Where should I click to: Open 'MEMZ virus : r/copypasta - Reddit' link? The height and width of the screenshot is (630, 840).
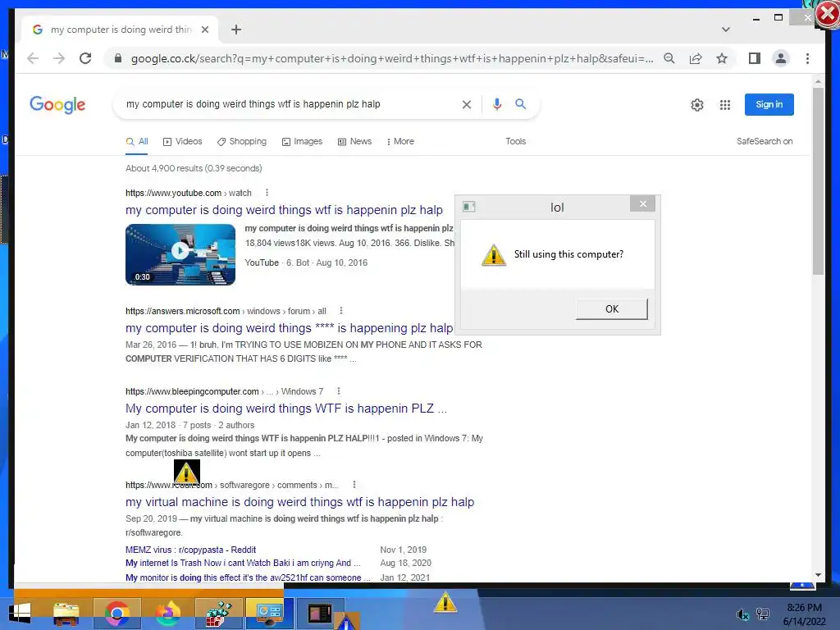coord(190,550)
